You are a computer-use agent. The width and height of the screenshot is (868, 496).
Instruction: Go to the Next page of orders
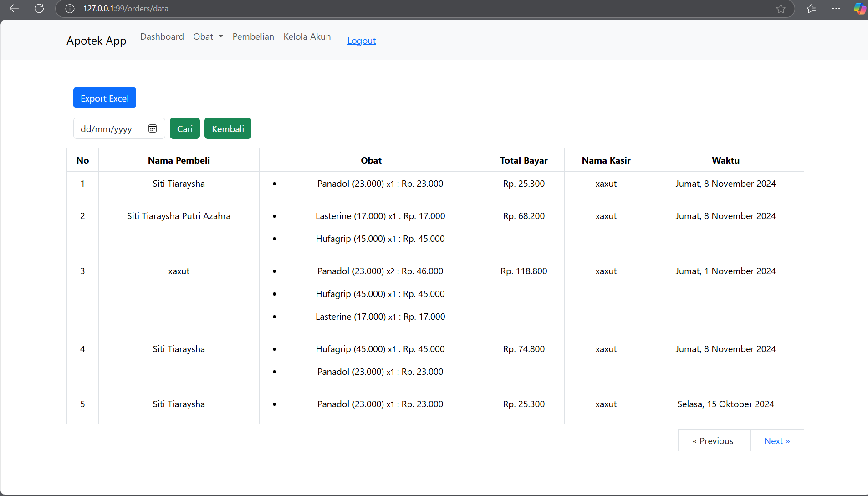coord(776,441)
